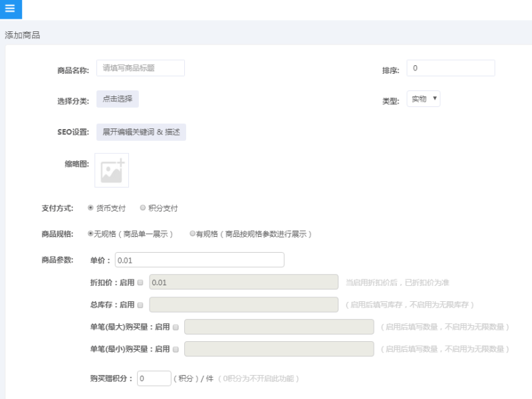Click the 购买赠积分 points input field
The height and width of the screenshot is (399, 532).
tap(154, 378)
